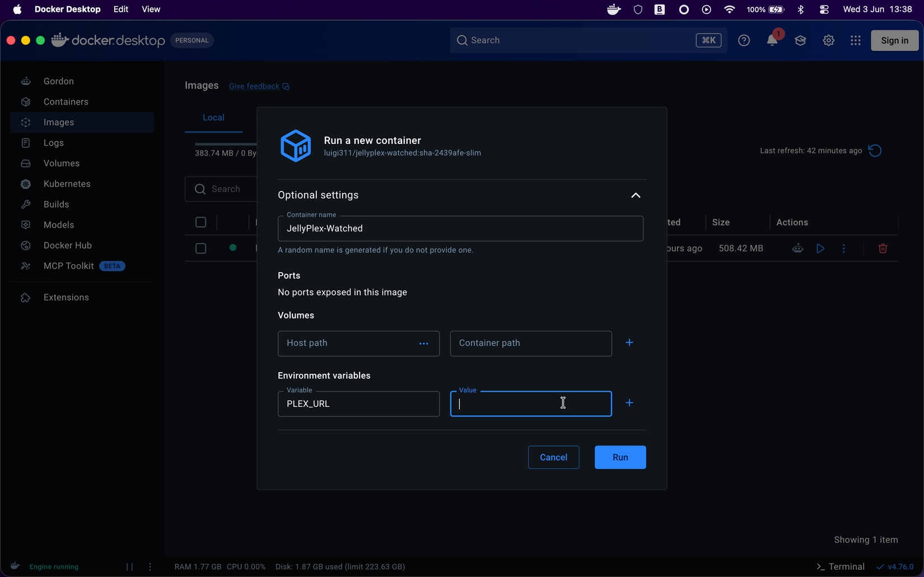The height and width of the screenshot is (577, 924).
Task: Click the PERSONAL plan badge
Action: coord(192,40)
